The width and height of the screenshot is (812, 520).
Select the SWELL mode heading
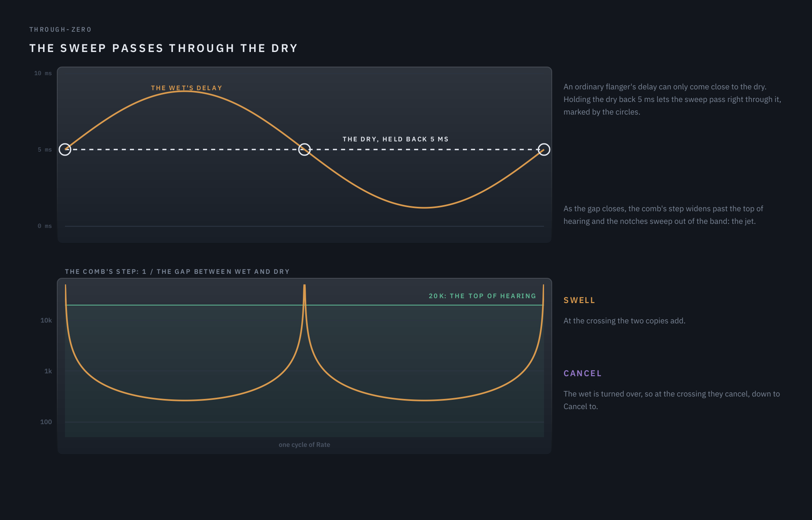579,300
